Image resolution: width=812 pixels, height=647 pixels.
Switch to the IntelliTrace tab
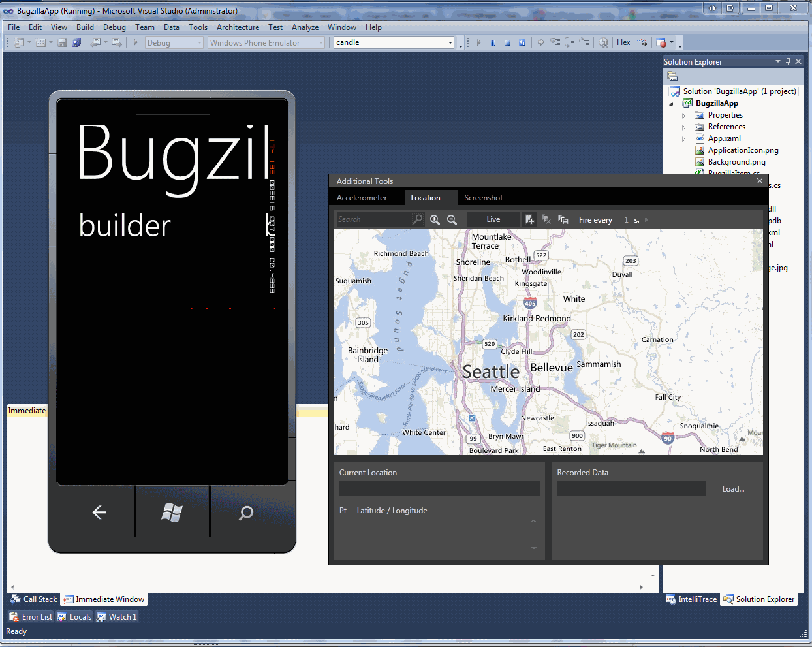tap(691, 599)
